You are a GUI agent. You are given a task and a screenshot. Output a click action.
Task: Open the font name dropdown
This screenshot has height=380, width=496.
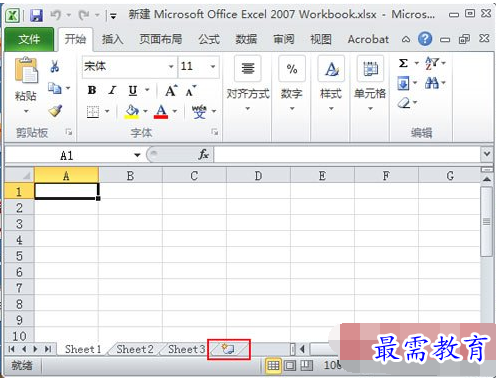(x=171, y=66)
